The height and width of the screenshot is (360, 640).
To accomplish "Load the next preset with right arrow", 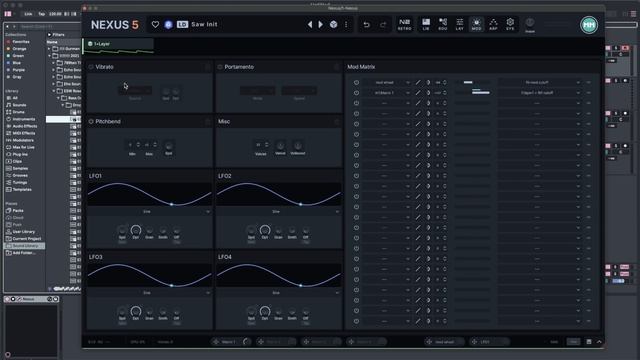I will 321,24.
